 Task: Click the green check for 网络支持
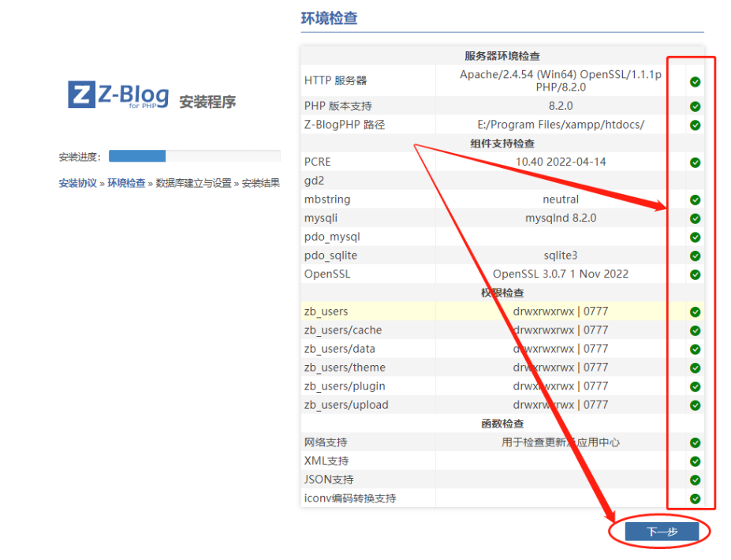(695, 442)
